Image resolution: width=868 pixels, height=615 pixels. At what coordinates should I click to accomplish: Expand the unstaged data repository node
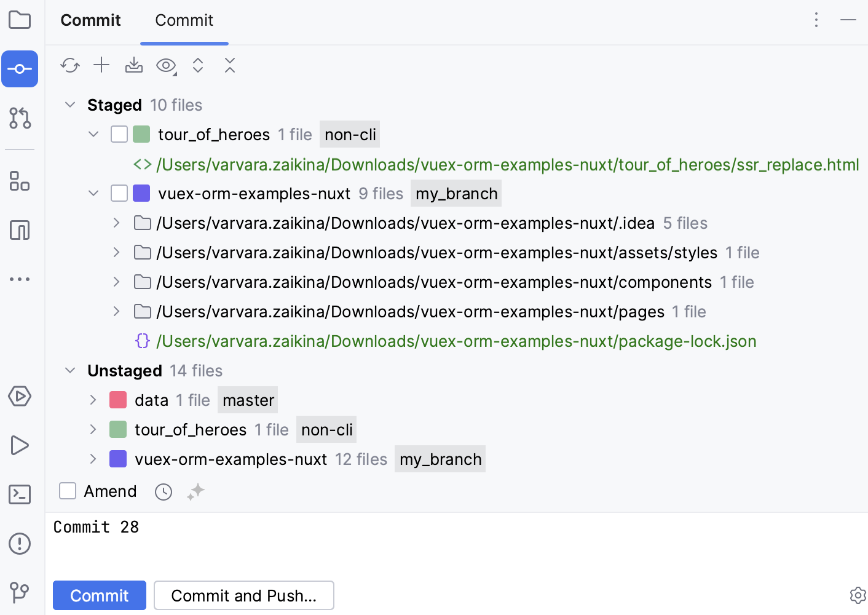point(93,400)
